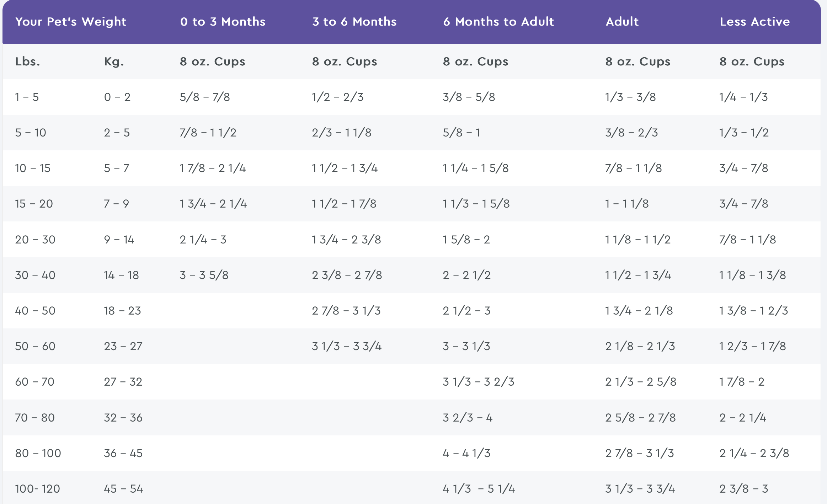Select the "2/3 – 1 1/8" cups cell
The height and width of the screenshot is (504, 827).
tap(341, 133)
